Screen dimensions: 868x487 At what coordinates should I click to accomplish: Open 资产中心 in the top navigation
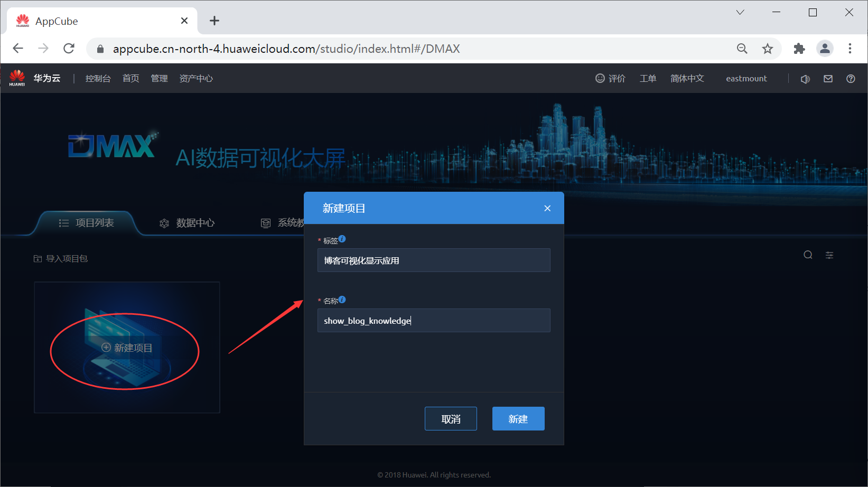[x=196, y=78]
